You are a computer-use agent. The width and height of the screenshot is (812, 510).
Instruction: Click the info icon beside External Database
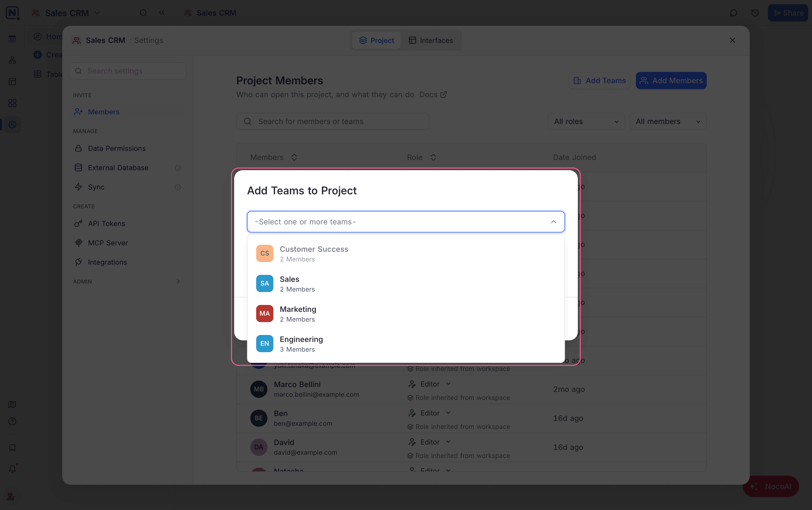coord(178,168)
